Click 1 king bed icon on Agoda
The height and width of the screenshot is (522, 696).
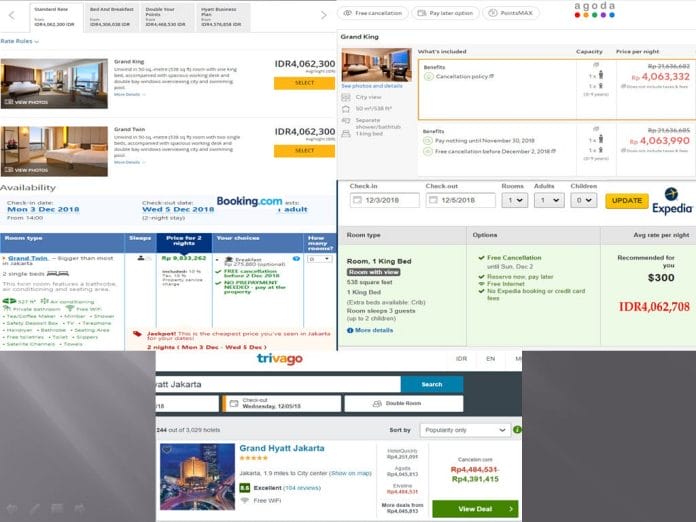[346, 134]
